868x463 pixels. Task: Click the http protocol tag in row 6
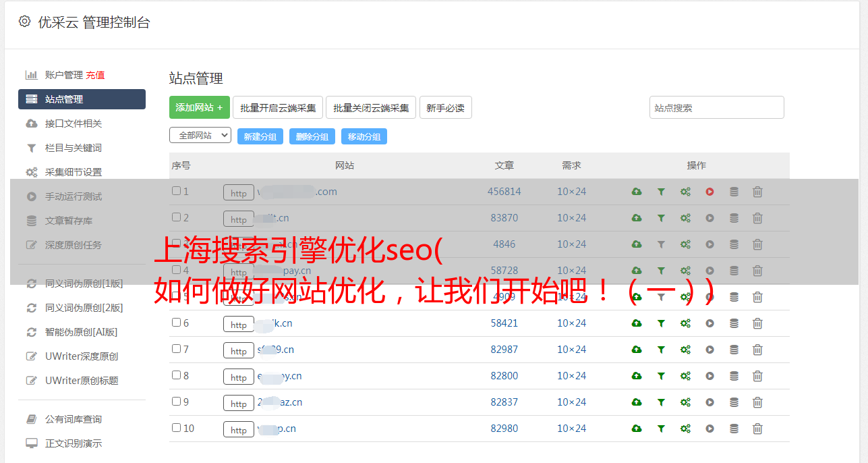click(239, 325)
